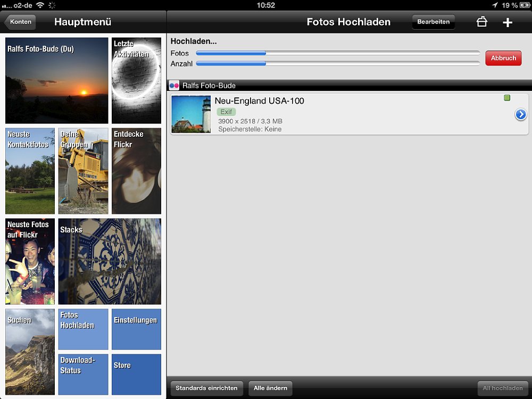Tap the plus icon to add photos
Image resolution: width=532 pixels, height=399 pixels.
coord(507,22)
